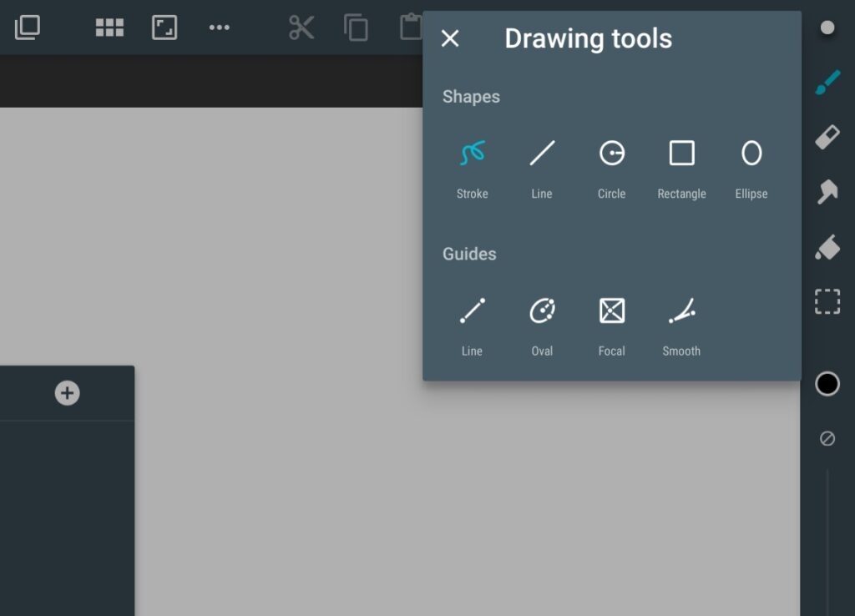855x616 pixels.
Task: Click the scissors cut icon
Action: (x=301, y=28)
